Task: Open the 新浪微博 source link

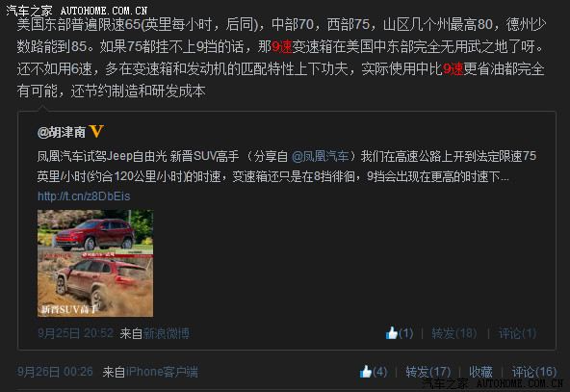Action: [x=167, y=333]
